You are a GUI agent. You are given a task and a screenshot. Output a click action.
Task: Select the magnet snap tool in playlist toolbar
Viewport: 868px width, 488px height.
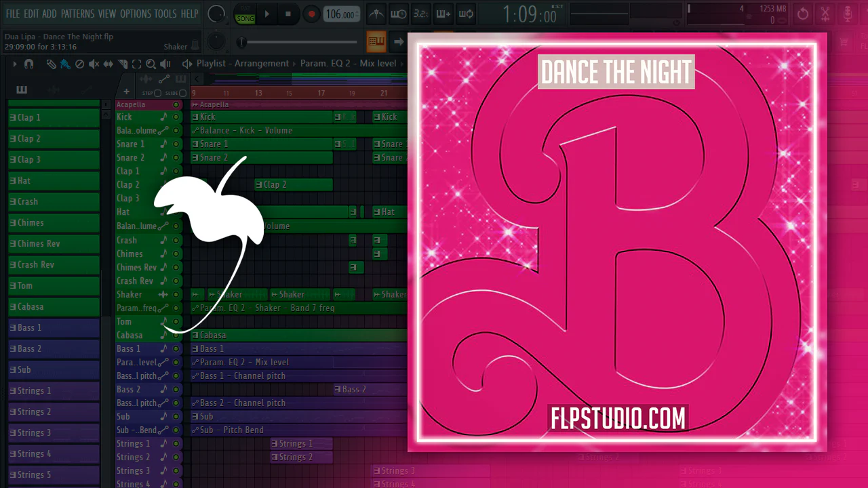click(28, 64)
